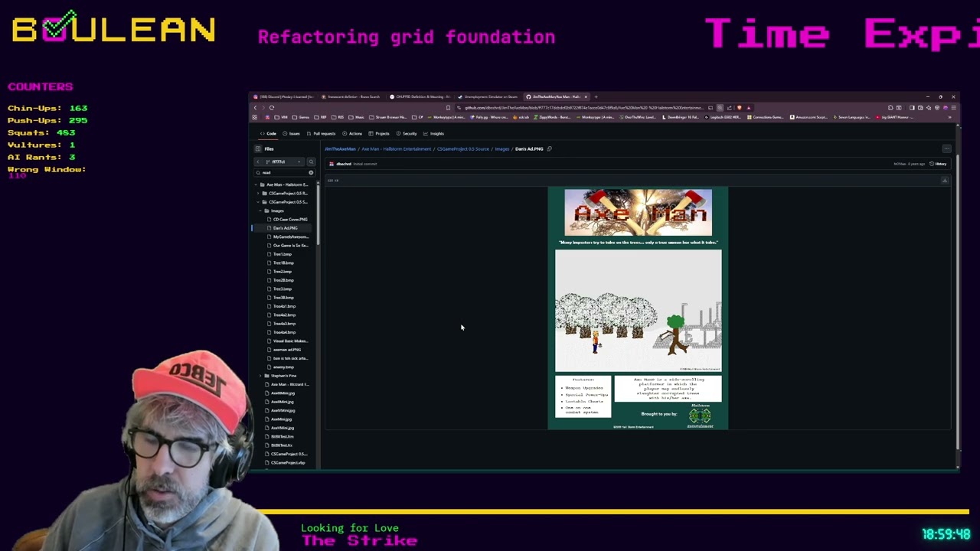980x551 pixels.
Task: Open the repository Actions tab
Action: [353, 134]
